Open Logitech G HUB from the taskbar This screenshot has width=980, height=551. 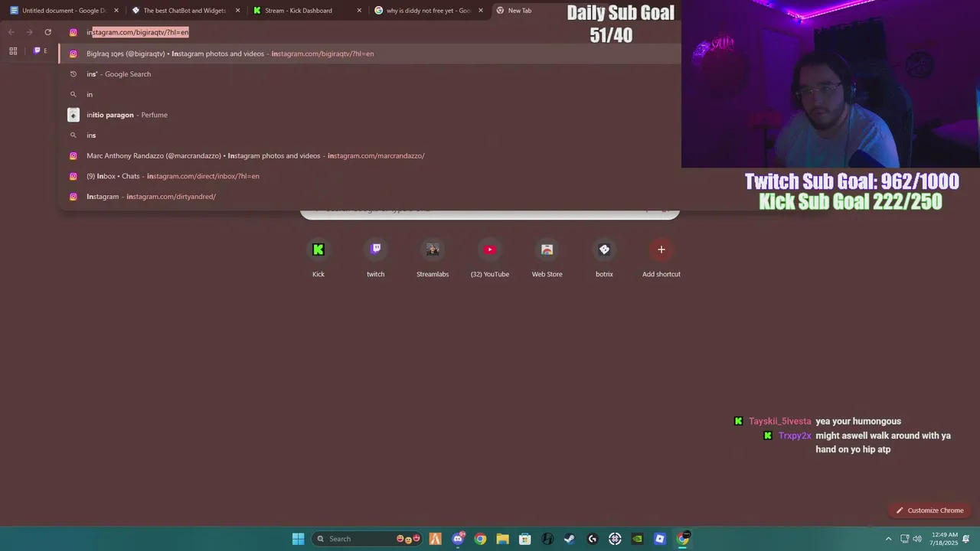(593, 539)
